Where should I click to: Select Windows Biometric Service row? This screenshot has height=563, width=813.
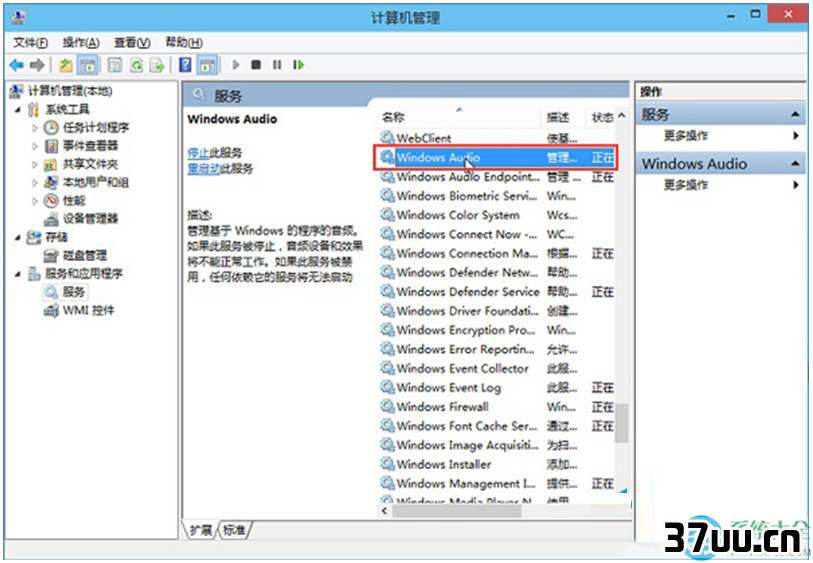(x=497, y=196)
